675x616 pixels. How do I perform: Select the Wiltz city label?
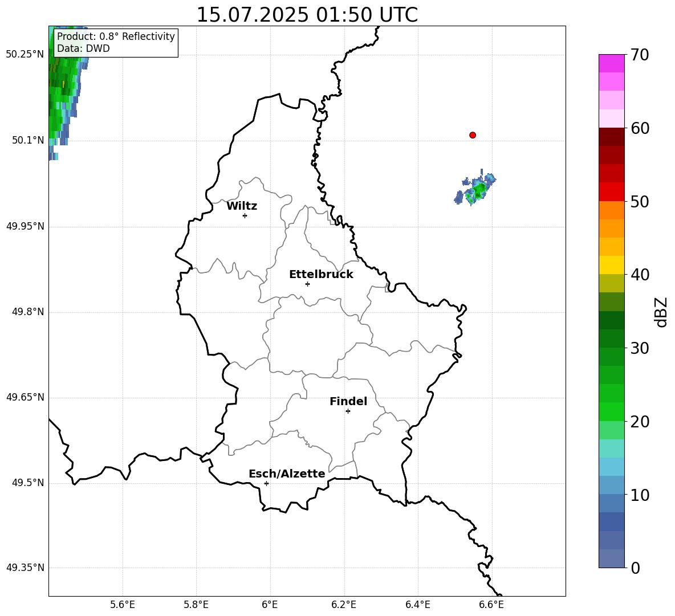(x=242, y=206)
